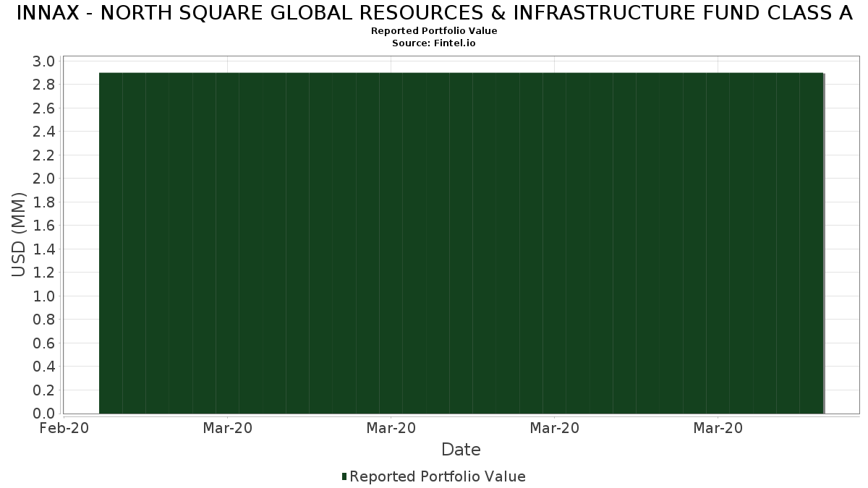
Task: Click the INNAX fund chart title
Action: click(434, 13)
